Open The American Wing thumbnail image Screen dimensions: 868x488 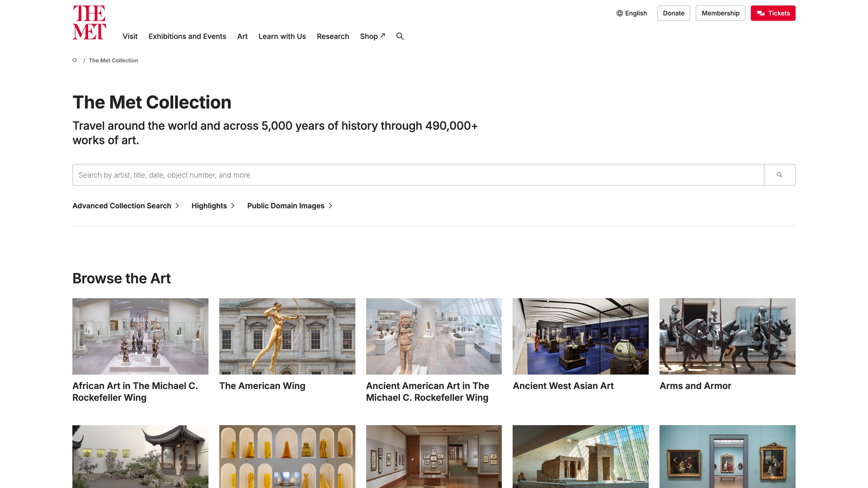click(x=287, y=336)
